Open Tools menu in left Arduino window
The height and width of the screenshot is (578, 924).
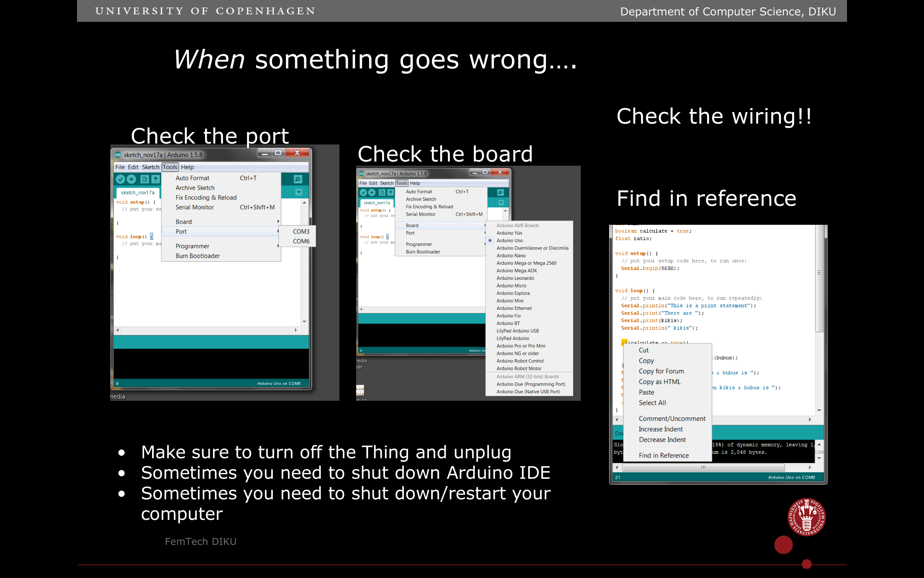170,167
